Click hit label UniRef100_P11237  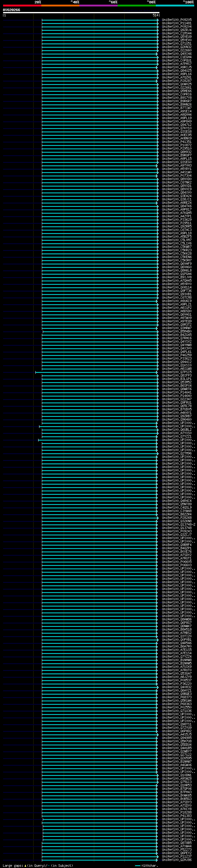click(x=177, y=856)
